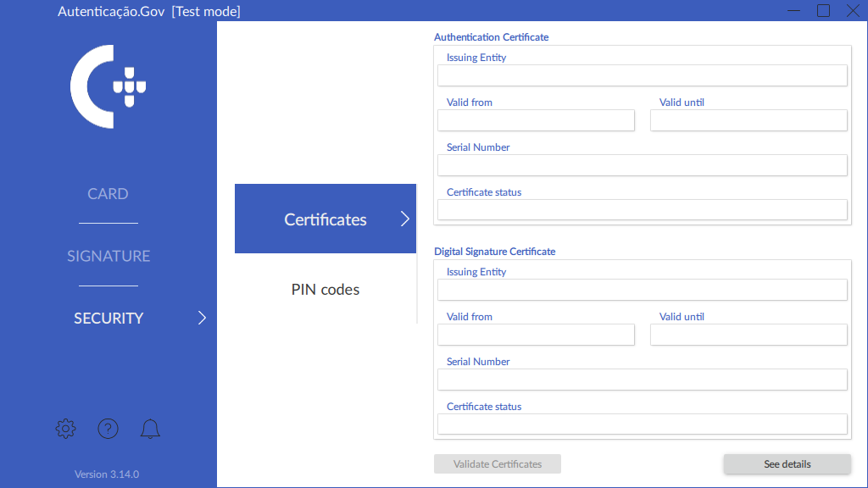Click the Autenticação.Gov logo
The height and width of the screenshot is (488, 868).
[108, 87]
